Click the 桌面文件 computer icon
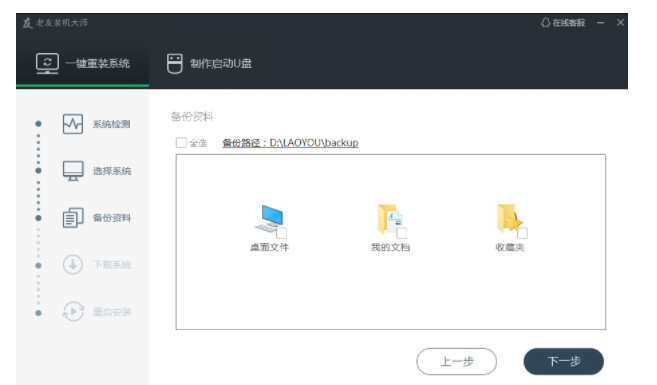The height and width of the screenshot is (385, 657). click(x=269, y=219)
